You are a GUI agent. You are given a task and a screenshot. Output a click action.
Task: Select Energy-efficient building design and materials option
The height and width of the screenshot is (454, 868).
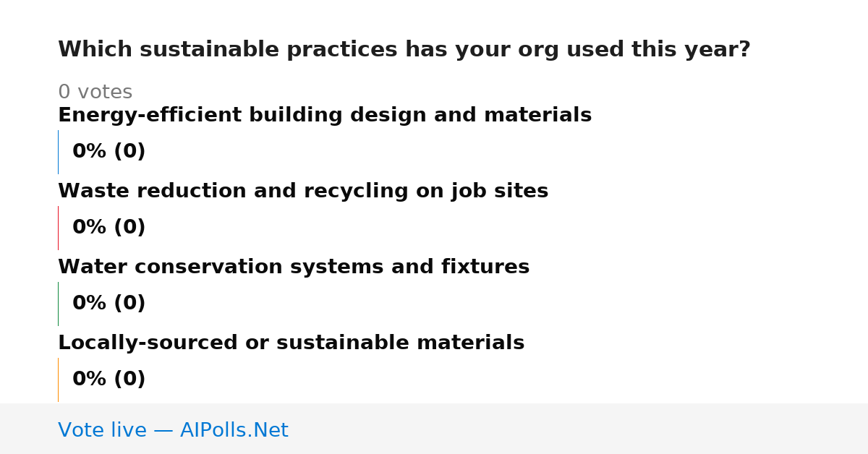point(325,116)
